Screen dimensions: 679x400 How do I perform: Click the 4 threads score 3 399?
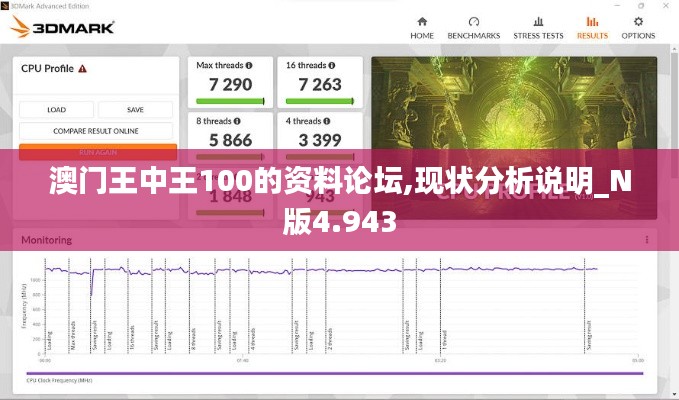pos(320,140)
